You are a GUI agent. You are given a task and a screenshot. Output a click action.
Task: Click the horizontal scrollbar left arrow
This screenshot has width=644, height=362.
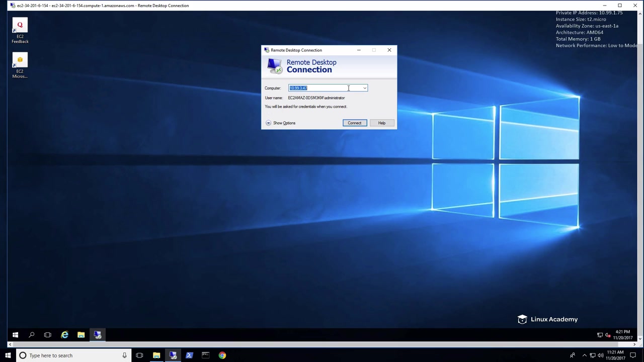pyautogui.click(x=10, y=344)
